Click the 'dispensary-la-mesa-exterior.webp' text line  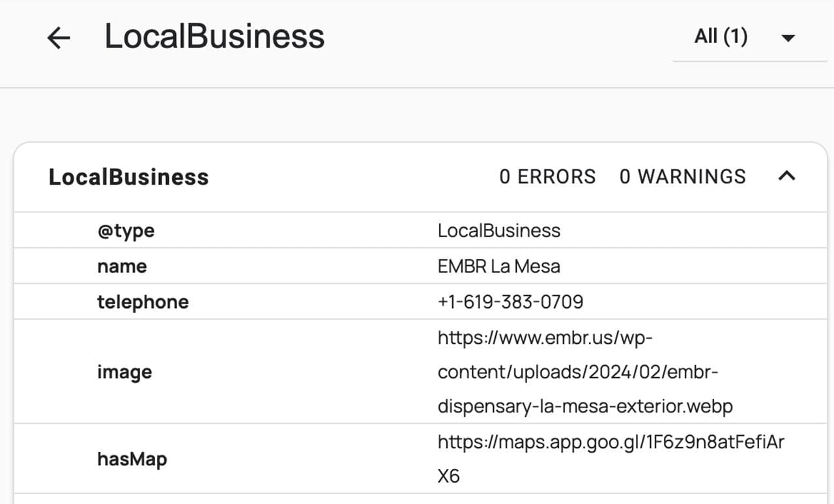pos(584,406)
